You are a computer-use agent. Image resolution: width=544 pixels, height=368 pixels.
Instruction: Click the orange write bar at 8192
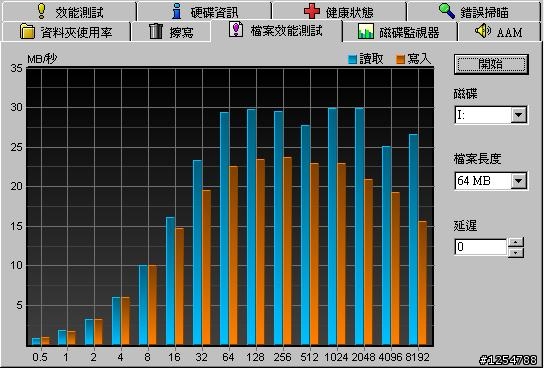click(422, 283)
